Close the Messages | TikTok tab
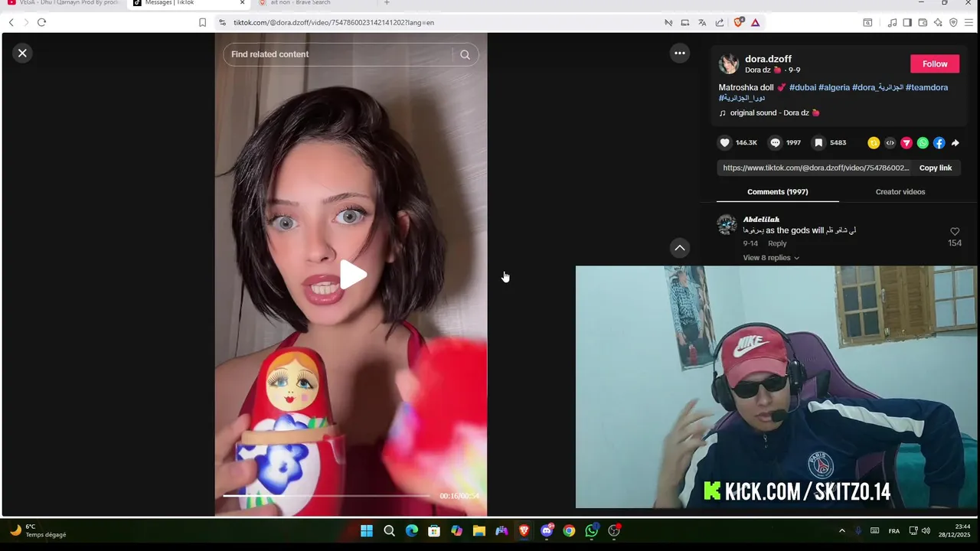980x551 pixels. pos(242,3)
